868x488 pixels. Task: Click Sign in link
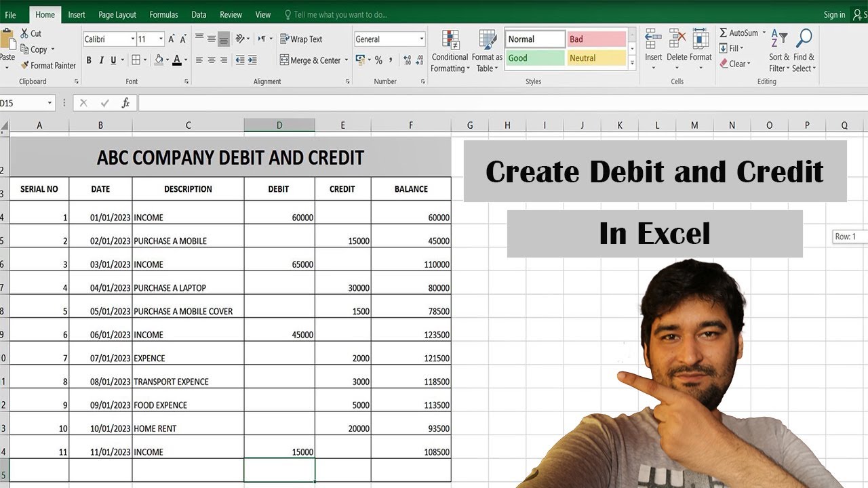(834, 15)
